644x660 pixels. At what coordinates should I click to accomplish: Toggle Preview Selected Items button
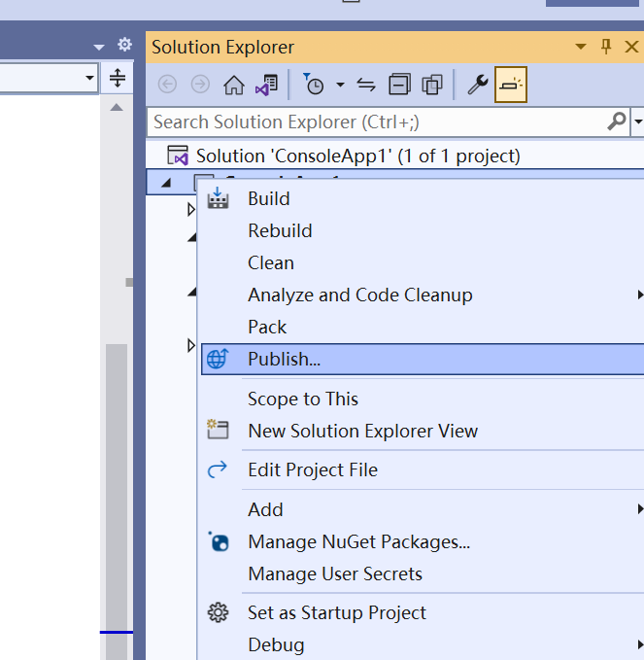click(x=510, y=85)
